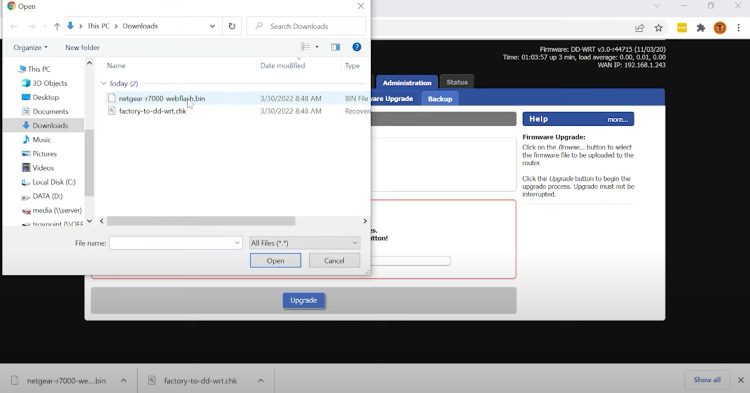This screenshot has width=750, height=393.
Task: Open the Administration tab in DD-WRT
Action: [x=407, y=83]
